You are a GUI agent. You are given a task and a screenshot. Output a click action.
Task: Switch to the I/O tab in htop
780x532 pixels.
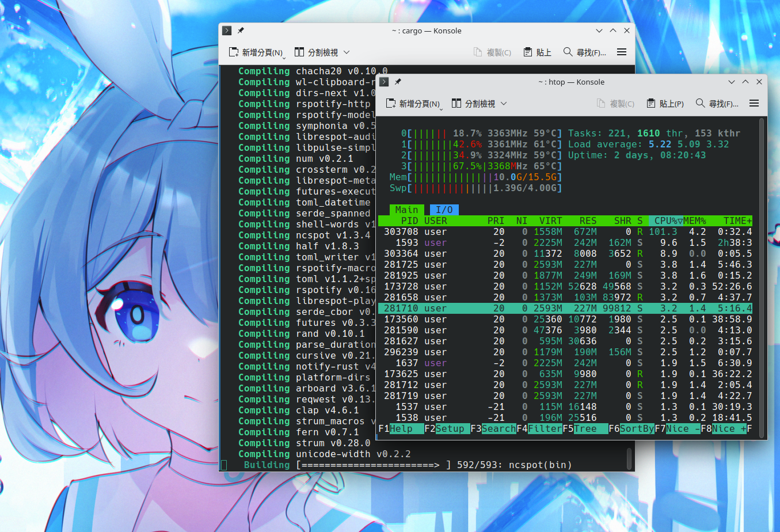tap(444, 210)
